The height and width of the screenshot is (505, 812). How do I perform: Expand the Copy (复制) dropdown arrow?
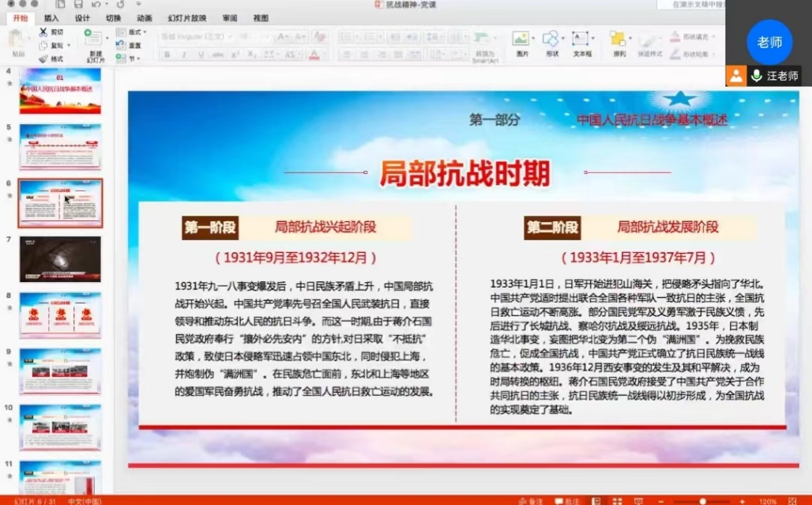70,46
